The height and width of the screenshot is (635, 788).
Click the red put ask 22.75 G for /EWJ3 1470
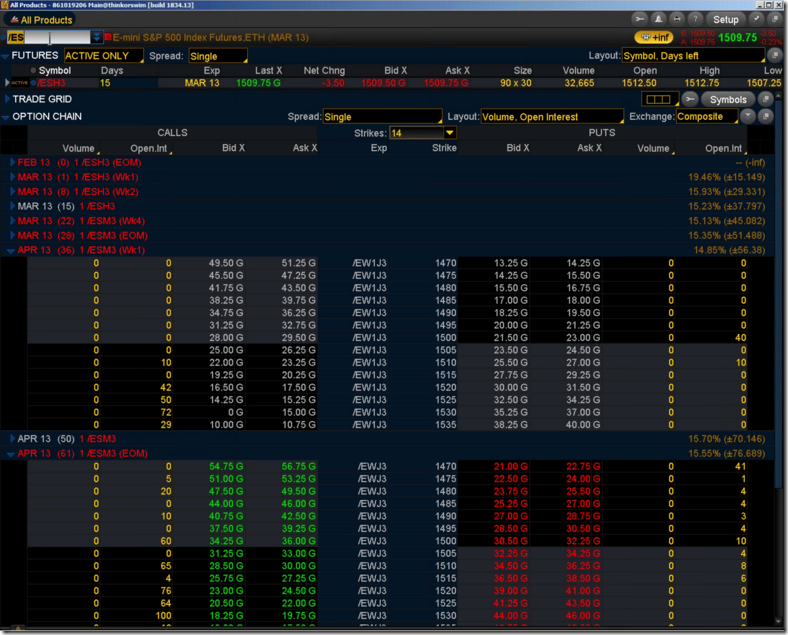583,466
